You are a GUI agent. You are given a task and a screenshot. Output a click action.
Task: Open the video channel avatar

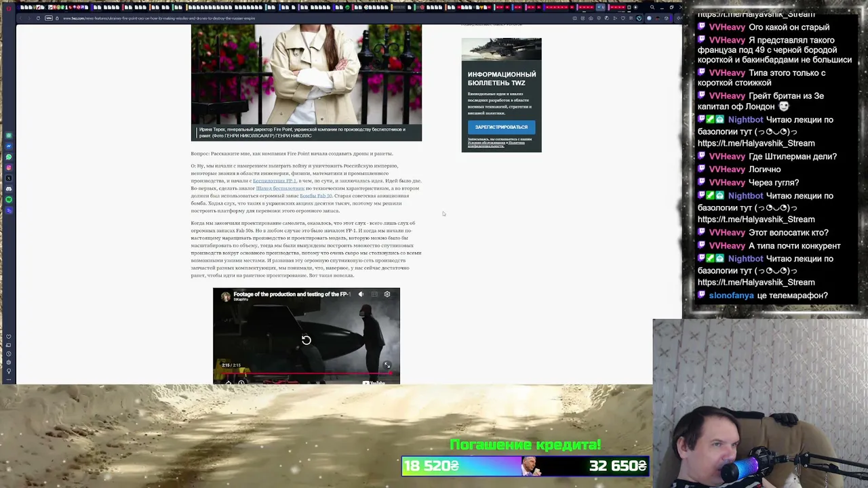point(226,296)
